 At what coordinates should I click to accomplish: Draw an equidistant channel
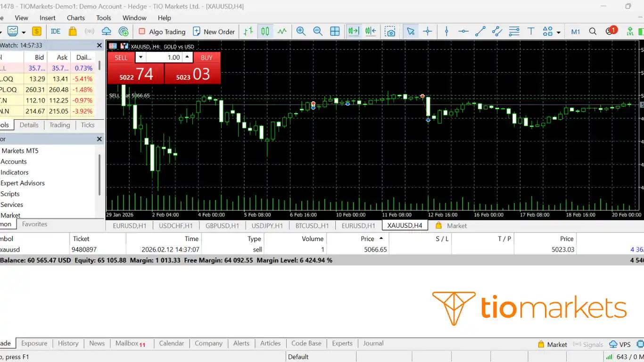pos(497,32)
